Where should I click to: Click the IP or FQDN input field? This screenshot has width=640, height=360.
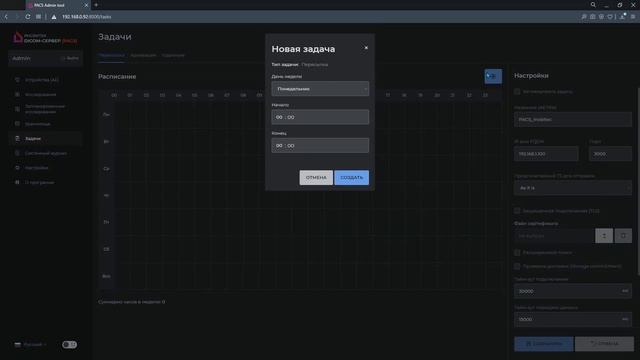[x=546, y=154]
